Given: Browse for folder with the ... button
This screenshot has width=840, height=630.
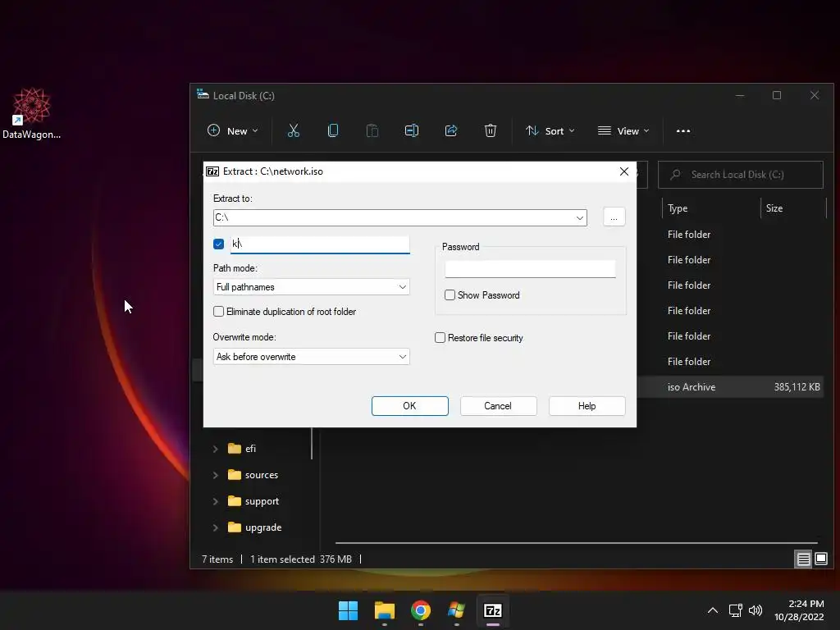Looking at the screenshot, I should click(614, 217).
